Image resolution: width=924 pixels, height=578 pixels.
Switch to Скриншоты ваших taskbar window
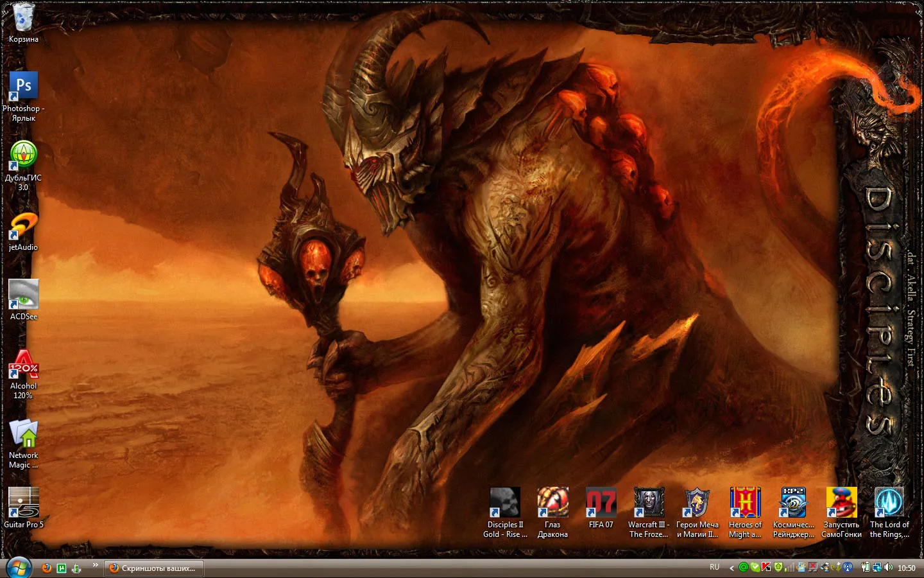154,568
